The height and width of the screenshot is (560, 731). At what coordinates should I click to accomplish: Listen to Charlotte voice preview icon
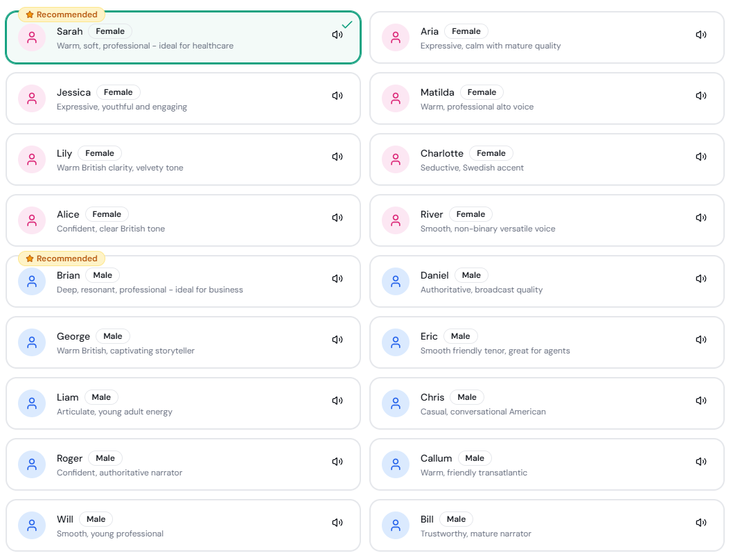(x=701, y=157)
